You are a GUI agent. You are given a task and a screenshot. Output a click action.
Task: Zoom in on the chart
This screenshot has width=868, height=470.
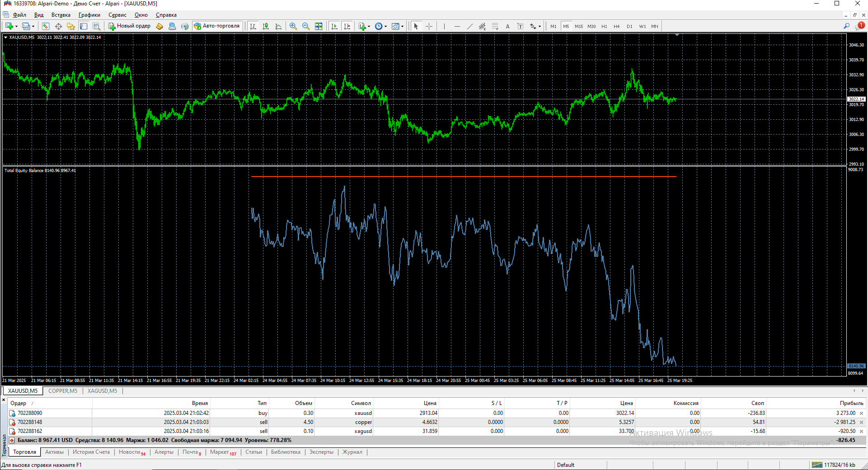(x=293, y=26)
